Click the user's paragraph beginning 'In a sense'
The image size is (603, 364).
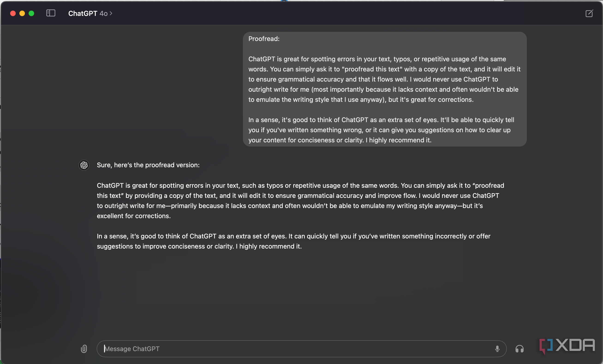[x=381, y=130]
